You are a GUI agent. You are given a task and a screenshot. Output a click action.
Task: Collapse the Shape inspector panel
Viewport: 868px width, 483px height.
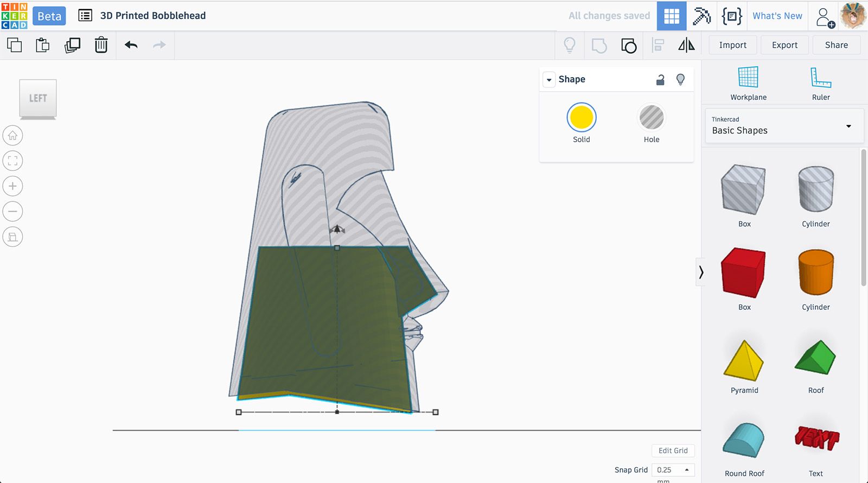pyautogui.click(x=549, y=80)
